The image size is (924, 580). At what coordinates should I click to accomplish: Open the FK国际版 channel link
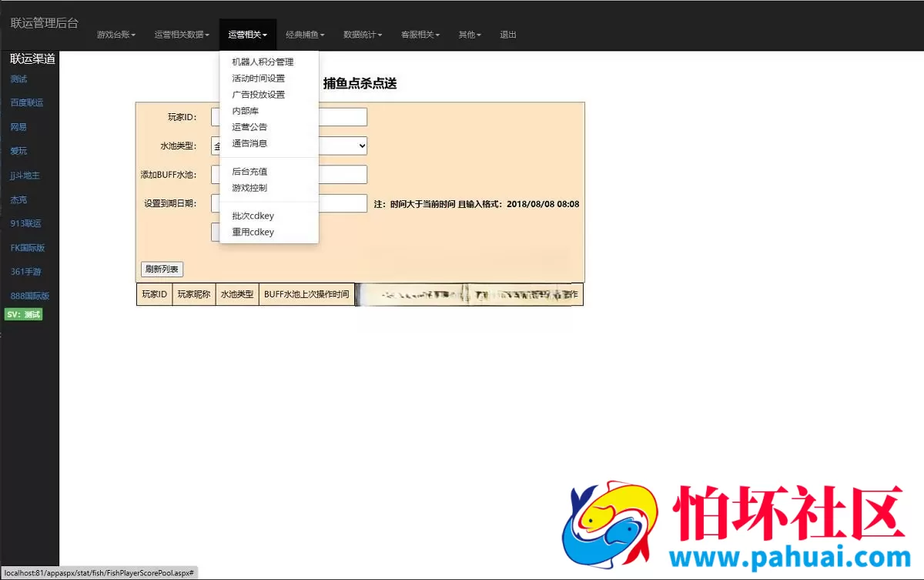28,248
